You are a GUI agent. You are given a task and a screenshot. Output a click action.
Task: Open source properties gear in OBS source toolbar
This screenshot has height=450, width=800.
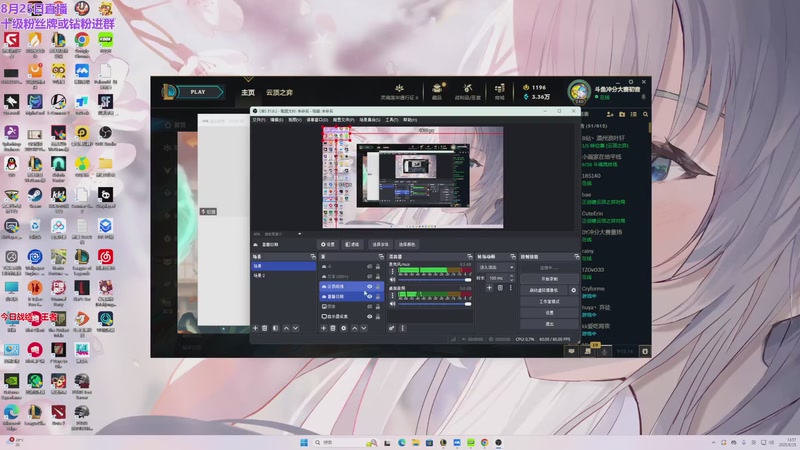329,244
